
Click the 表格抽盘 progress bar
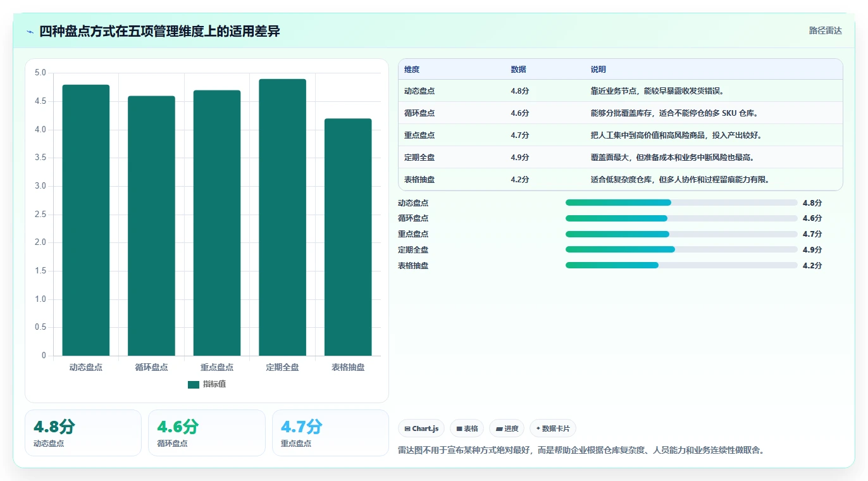pyautogui.click(x=681, y=265)
